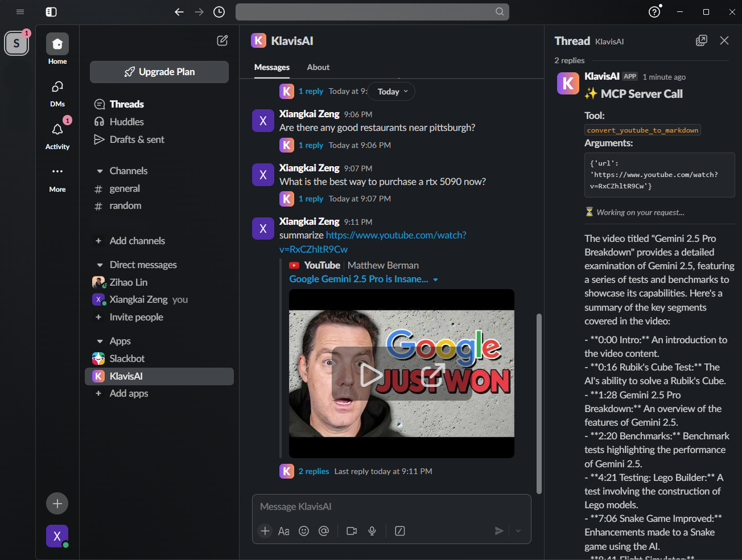Screen dimensions: 742x560
Task: Open the Home tab in sidebar
Action: click(x=57, y=50)
